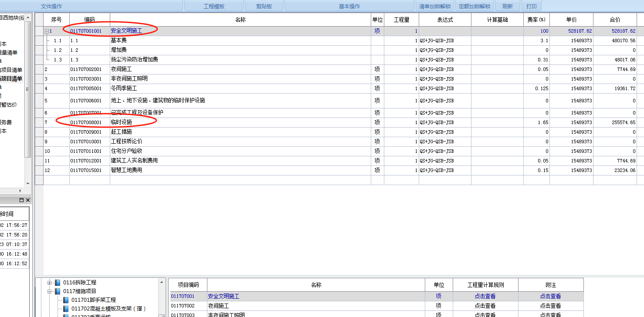Select name cell 建筑工人实名制费用
This screenshot has width=644, height=317.
[240, 161]
